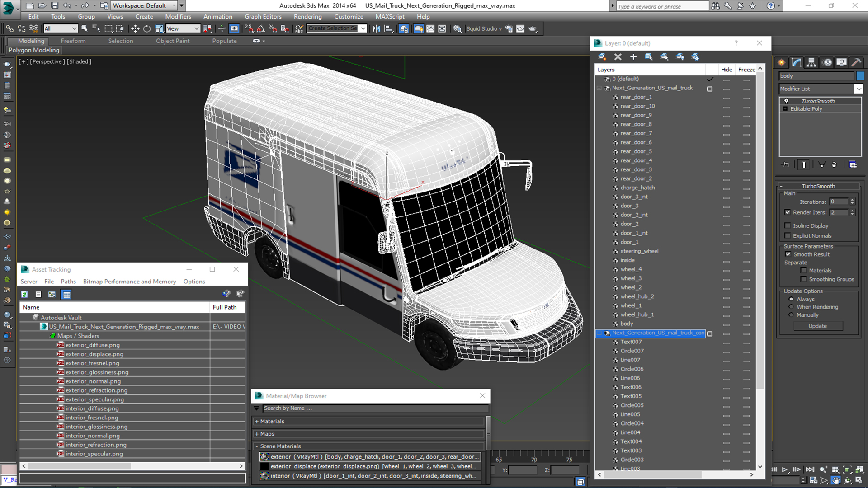This screenshot has height=488, width=868.
Task: Select the steering_wheel object in layer list
Action: coord(639,251)
